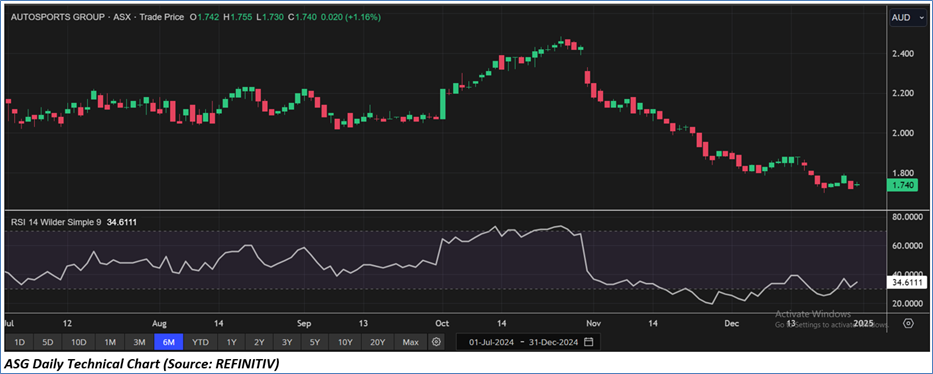Select the Max time range
This screenshot has height=374, width=933.
[411, 342]
